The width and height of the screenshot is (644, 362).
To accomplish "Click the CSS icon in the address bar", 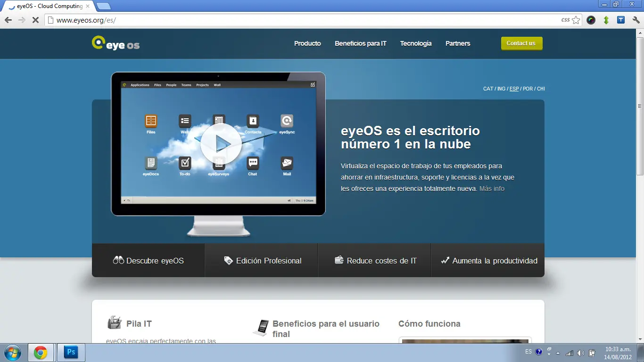I will click(565, 20).
